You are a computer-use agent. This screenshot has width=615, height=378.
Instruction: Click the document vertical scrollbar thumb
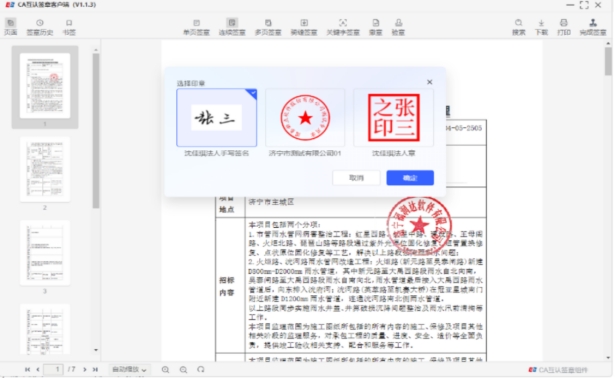coord(608,61)
